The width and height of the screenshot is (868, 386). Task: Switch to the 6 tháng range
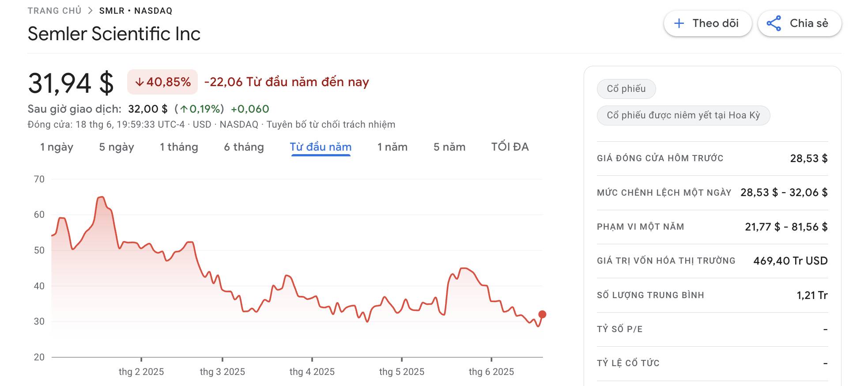pyautogui.click(x=244, y=147)
